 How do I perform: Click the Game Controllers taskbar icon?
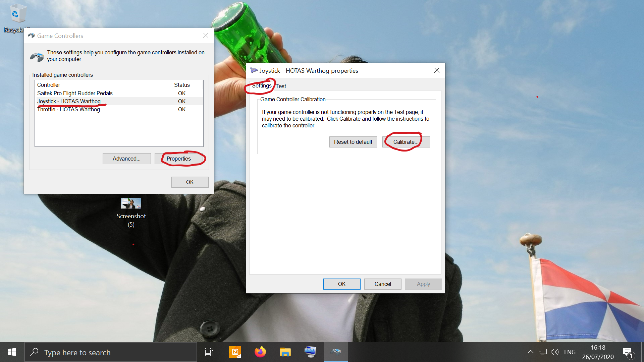tap(336, 352)
